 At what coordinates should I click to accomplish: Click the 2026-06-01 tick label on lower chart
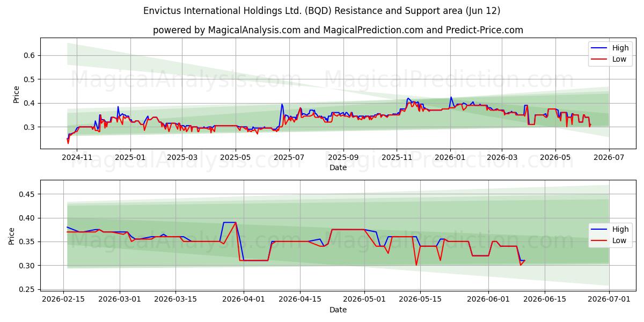pyautogui.click(x=488, y=300)
